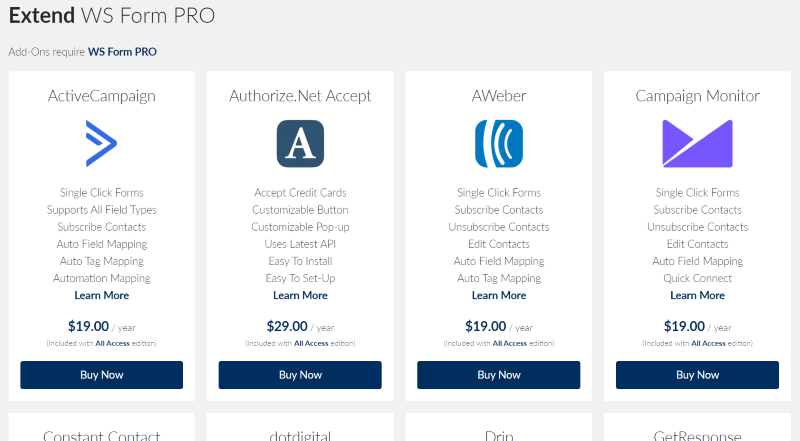Screen dimensions: 800x441
Task: Click 'Accept Credit Cards' feature text
Action: pos(300,193)
